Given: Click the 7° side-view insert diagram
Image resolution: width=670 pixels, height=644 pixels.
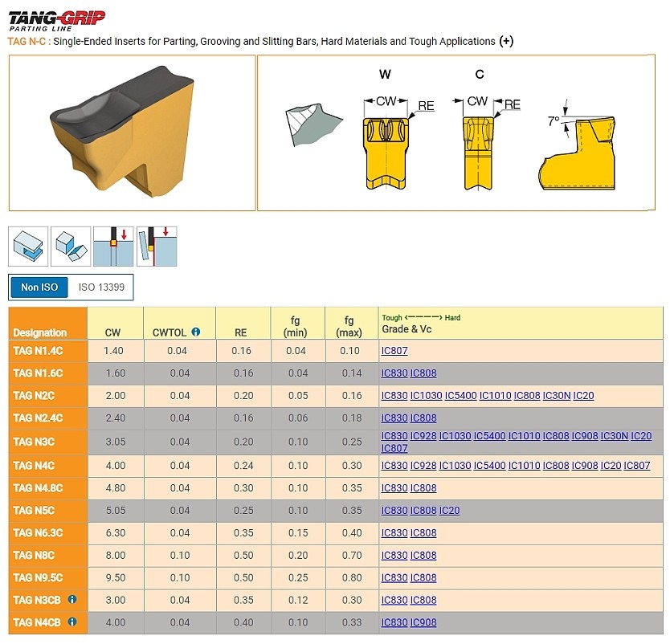Looking at the screenshot, I should click(x=577, y=153).
